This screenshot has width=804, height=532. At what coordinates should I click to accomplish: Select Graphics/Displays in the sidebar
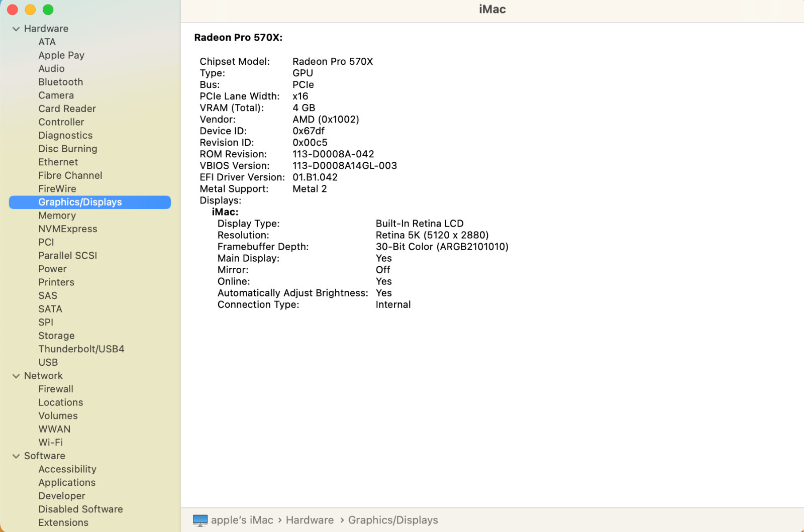(90, 202)
